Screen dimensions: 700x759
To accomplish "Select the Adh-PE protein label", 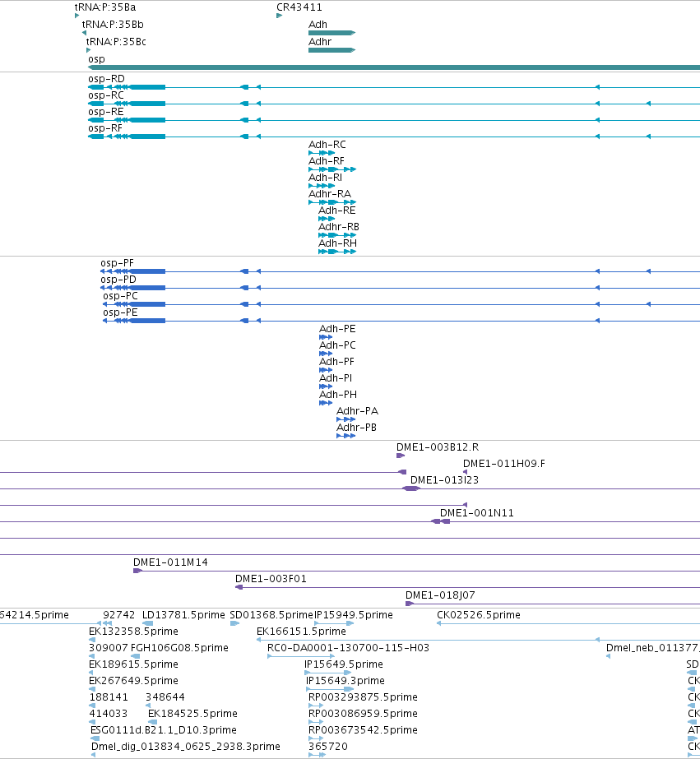I will pos(337,329).
